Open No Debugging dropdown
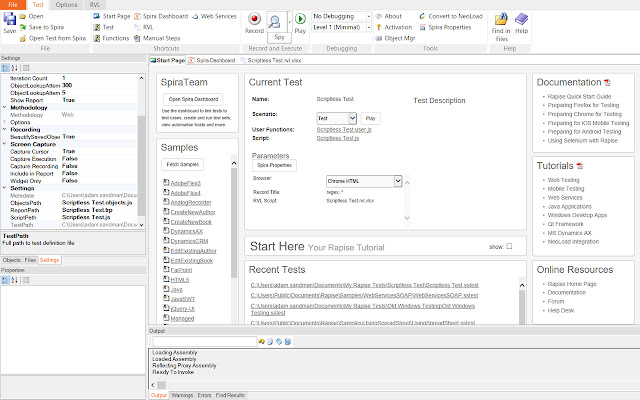Viewport: 640px width, 400px height. coord(369,16)
